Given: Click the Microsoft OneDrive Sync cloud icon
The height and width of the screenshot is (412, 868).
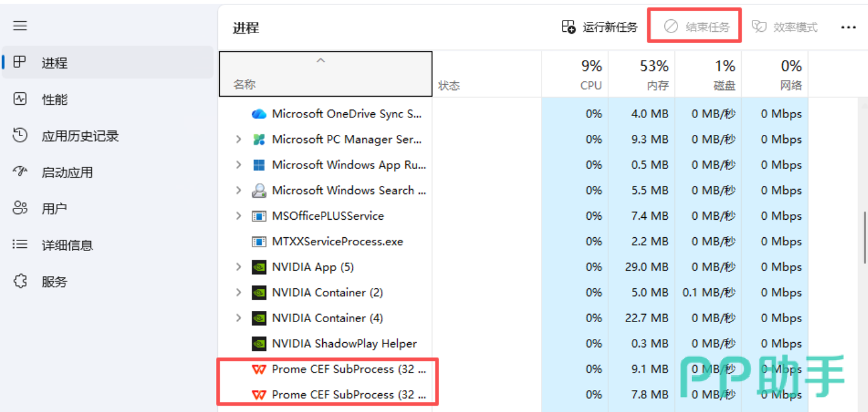Looking at the screenshot, I should point(259,114).
